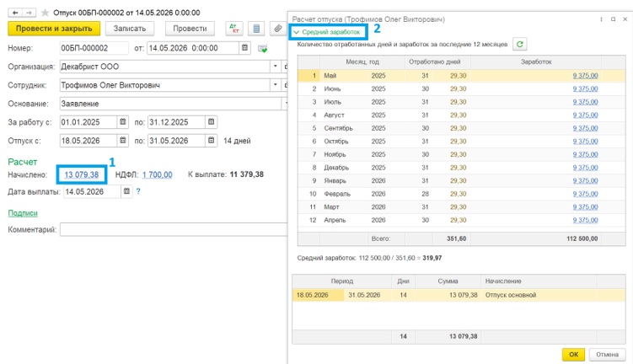This screenshot has width=633, height=364.
Task: Click Месяц, год column header
Action: (362, 62)
